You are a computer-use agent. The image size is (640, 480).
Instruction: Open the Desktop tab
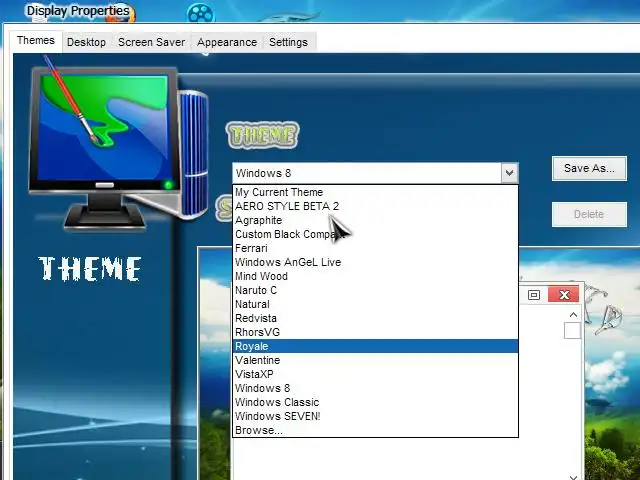pyautogui.click(x=86, y=42)
